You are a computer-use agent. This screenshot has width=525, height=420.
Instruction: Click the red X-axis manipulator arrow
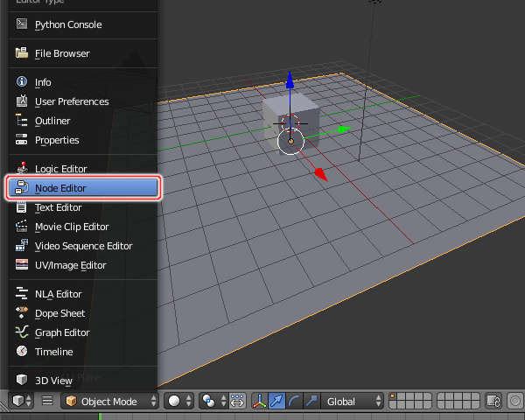[x=320, y=174]
